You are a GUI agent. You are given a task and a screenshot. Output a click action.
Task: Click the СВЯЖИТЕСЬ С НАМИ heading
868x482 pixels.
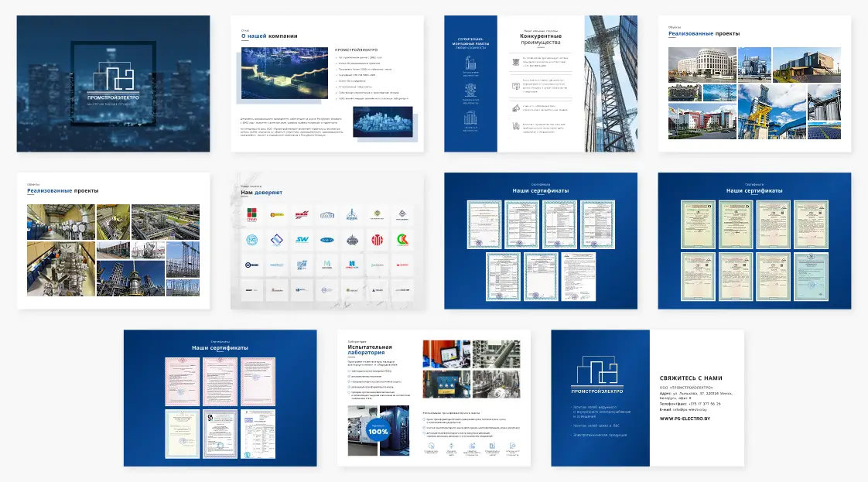tap(691, 378)
